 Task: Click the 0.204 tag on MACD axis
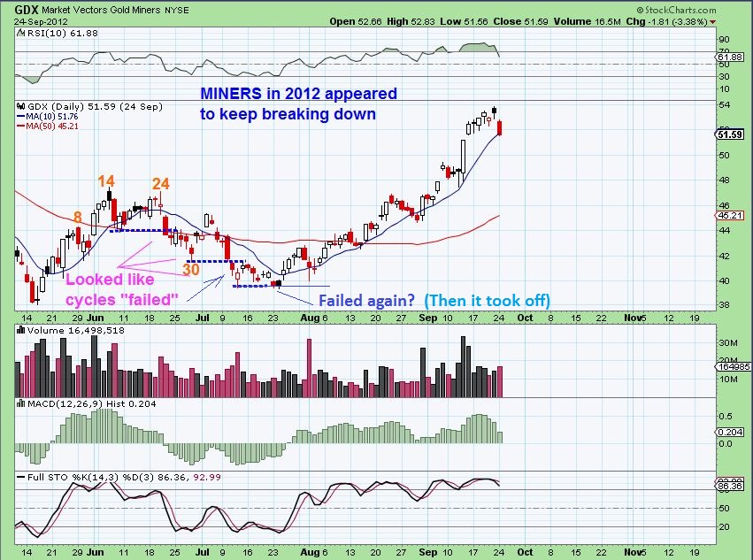coord(730,433)
